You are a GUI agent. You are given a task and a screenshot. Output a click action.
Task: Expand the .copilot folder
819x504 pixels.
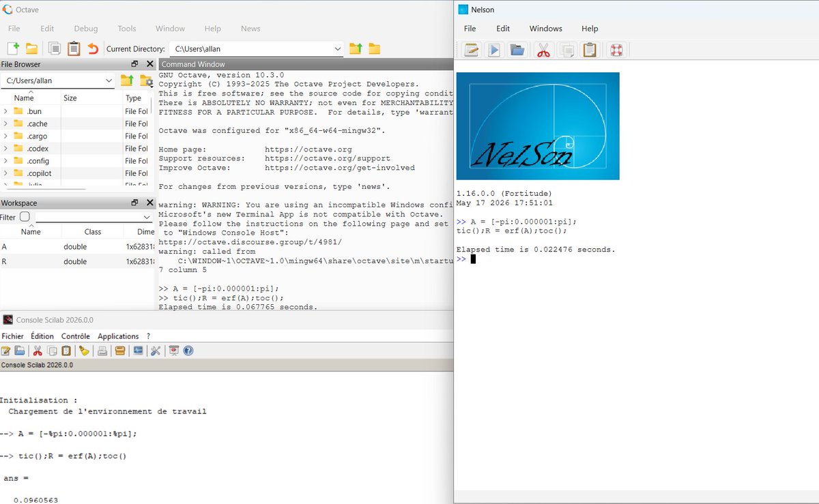(6, 173)
